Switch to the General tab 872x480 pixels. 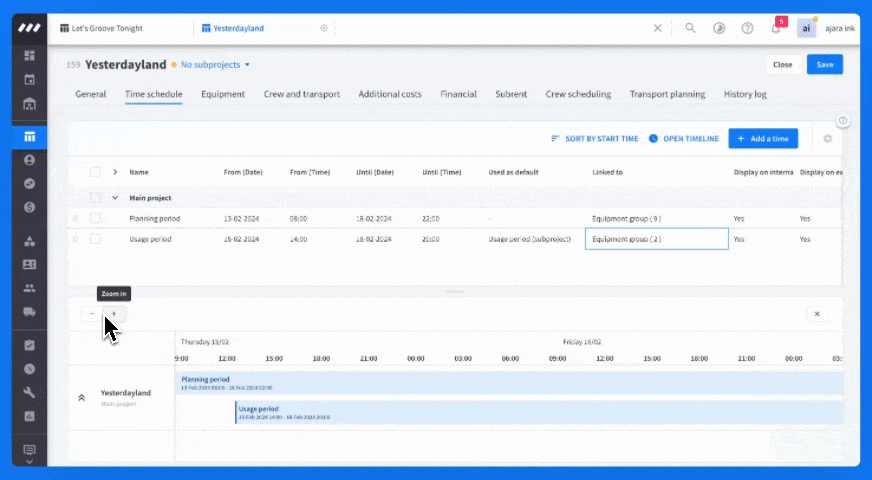pyautogui.click(x=91, y=94)
